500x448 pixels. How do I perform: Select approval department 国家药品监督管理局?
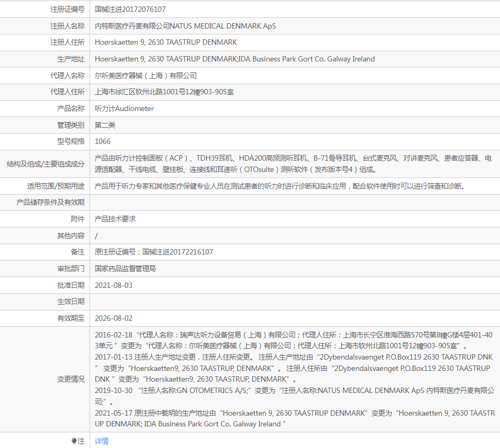[x=126, y=268]
